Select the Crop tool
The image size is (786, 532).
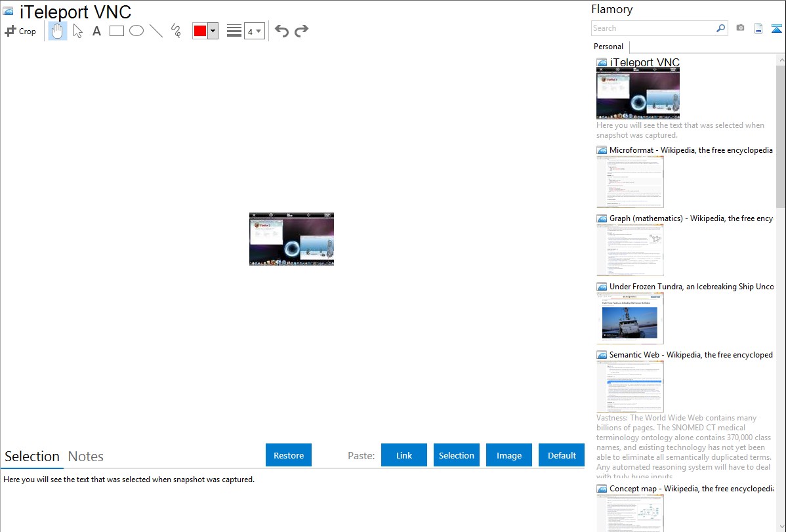click(x=20, y=31)
